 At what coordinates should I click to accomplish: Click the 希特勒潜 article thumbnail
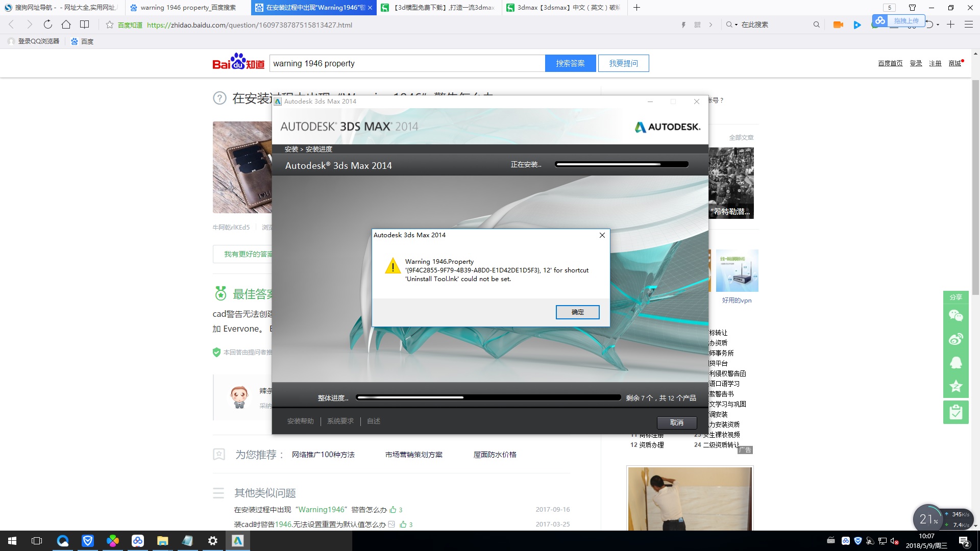(731, 183)
